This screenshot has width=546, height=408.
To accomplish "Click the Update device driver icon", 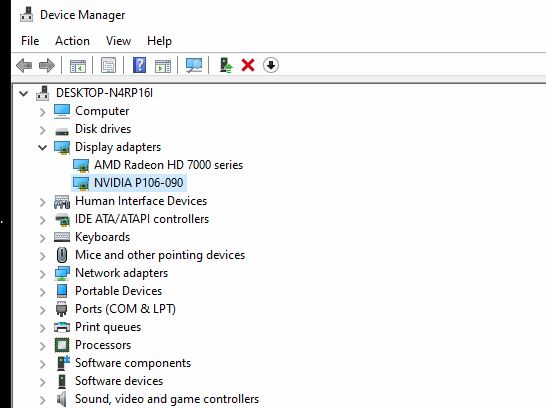I will tap(226, 65).
